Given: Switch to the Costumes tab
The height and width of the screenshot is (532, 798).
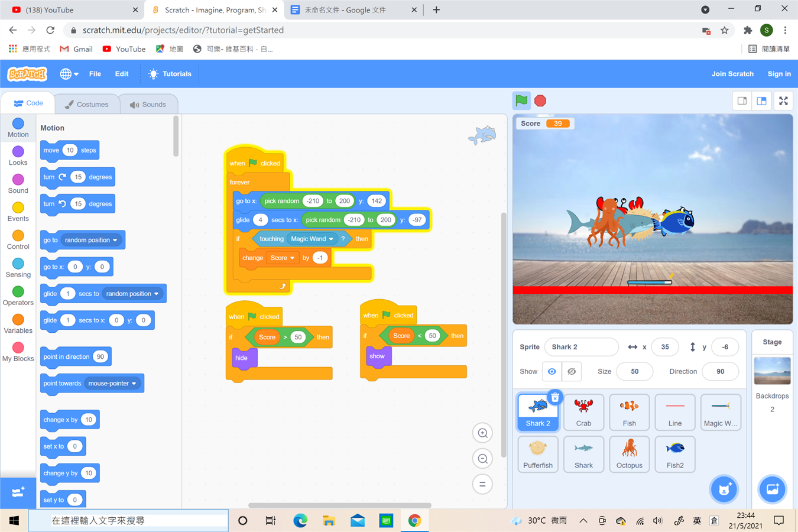Looking at the screenshot, I should tap(86, 104).
